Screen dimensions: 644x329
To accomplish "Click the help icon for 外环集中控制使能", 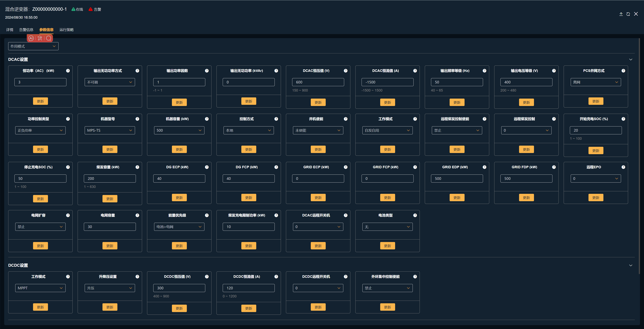I will pos(415,277).
